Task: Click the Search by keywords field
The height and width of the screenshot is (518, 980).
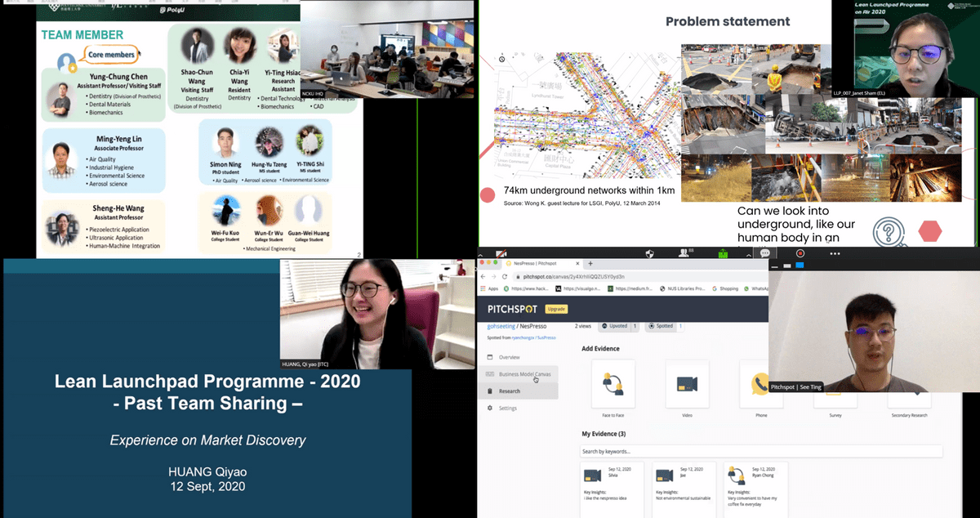Action: tap(761, 451)
